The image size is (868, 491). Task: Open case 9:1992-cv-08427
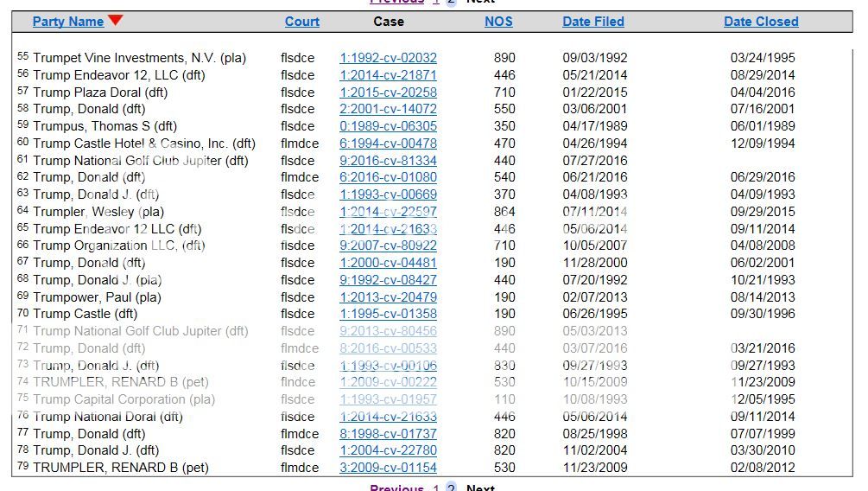388,279
